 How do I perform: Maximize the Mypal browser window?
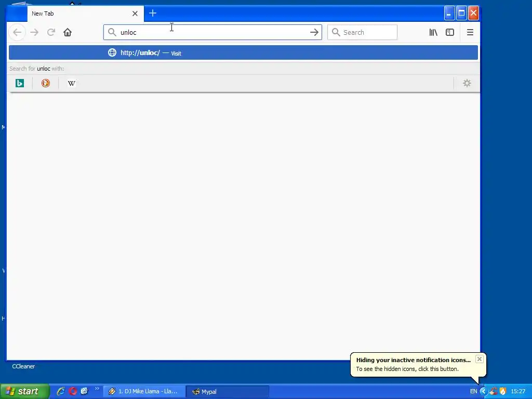pos(461,14)
